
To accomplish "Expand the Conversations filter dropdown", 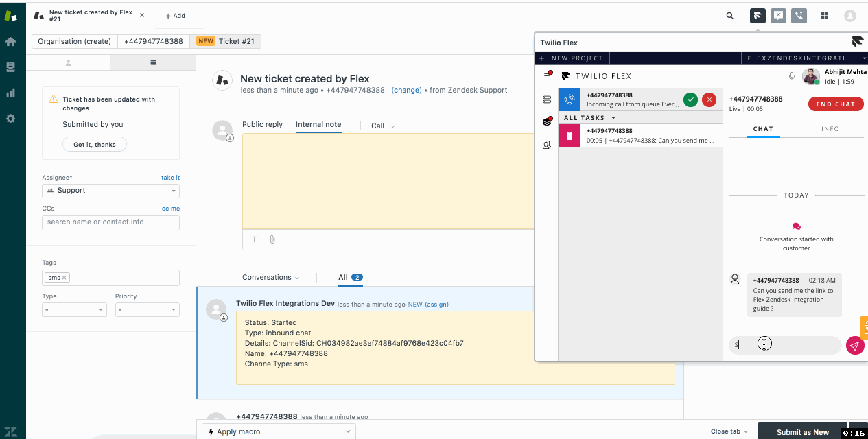I will tap(270, 277).
